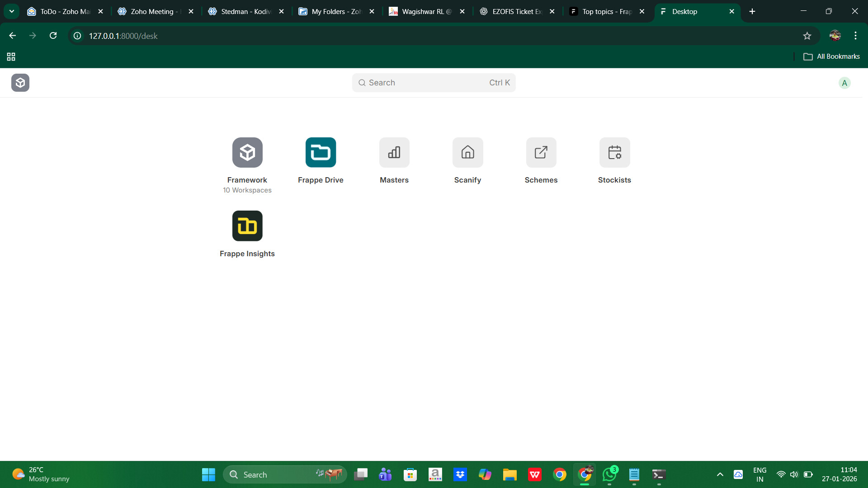Open the Schemes external link icon
Viewport: 868px width, 488px height.
(541, 152)
